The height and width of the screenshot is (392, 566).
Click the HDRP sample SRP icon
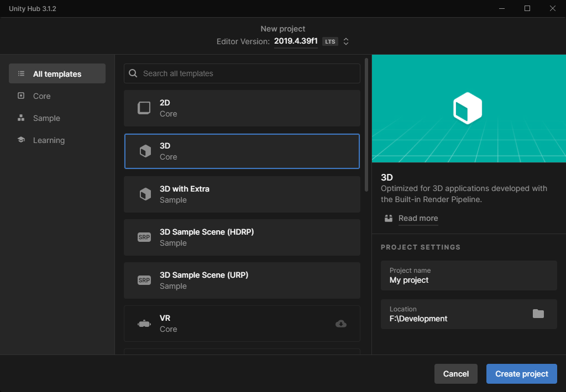coord(144,237)
